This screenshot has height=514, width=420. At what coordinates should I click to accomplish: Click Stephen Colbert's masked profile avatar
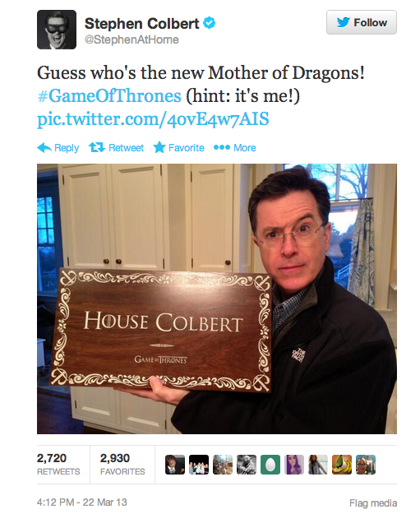point(57,30)
